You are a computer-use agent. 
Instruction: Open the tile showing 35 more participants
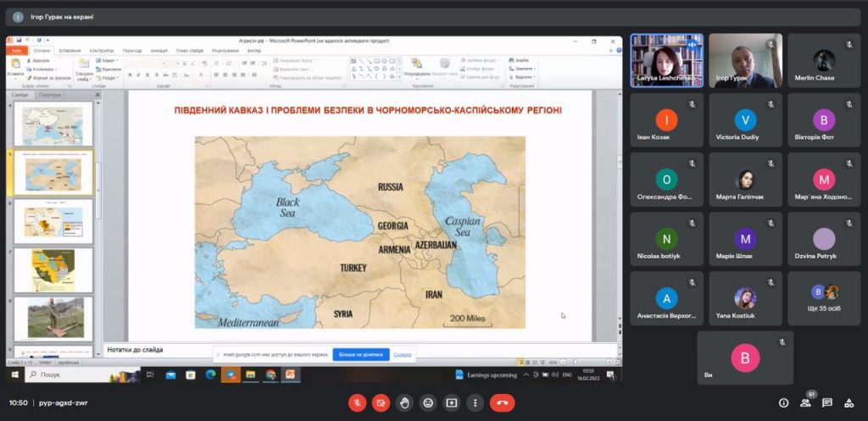coord(824,298)
